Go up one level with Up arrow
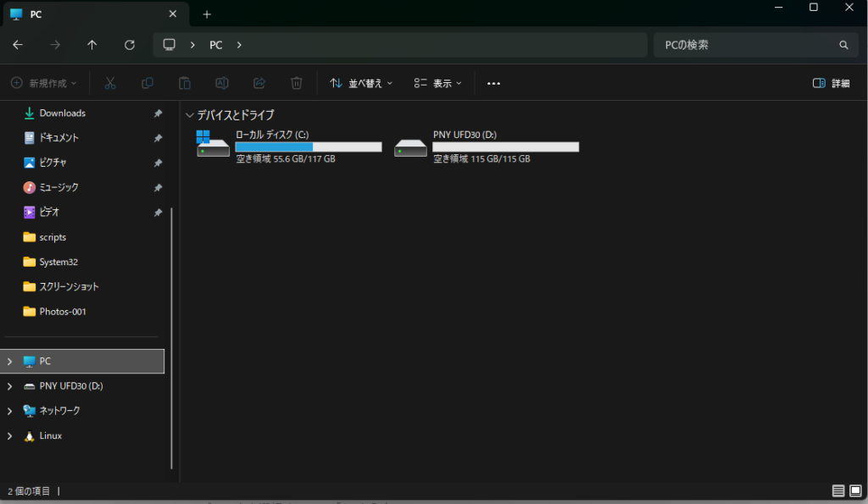868x504 pixels. point(92,45)
